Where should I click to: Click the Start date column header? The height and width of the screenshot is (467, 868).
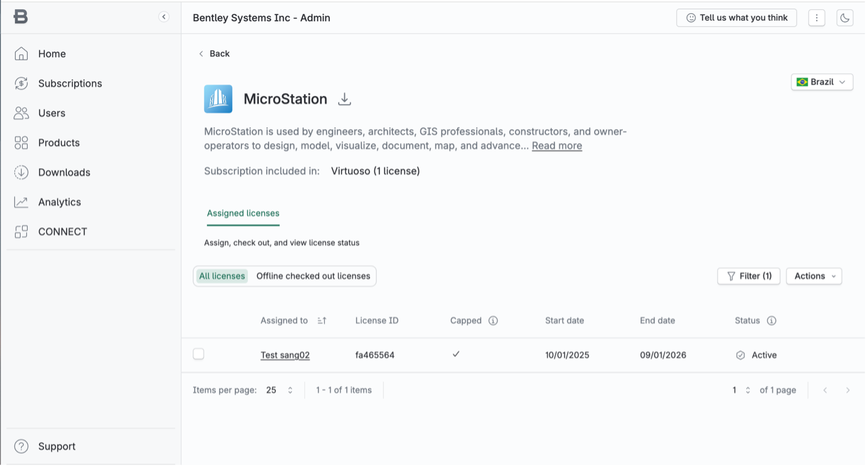coord(564,320)
